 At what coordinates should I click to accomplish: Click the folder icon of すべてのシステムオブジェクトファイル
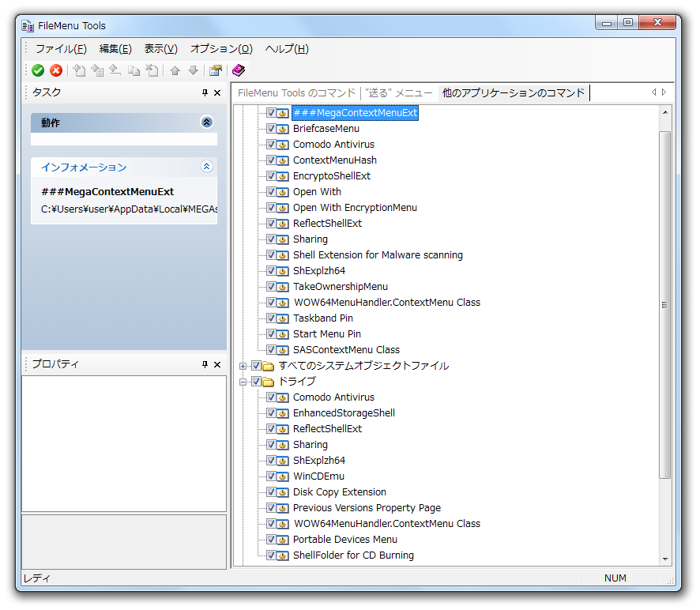point(268,366)
